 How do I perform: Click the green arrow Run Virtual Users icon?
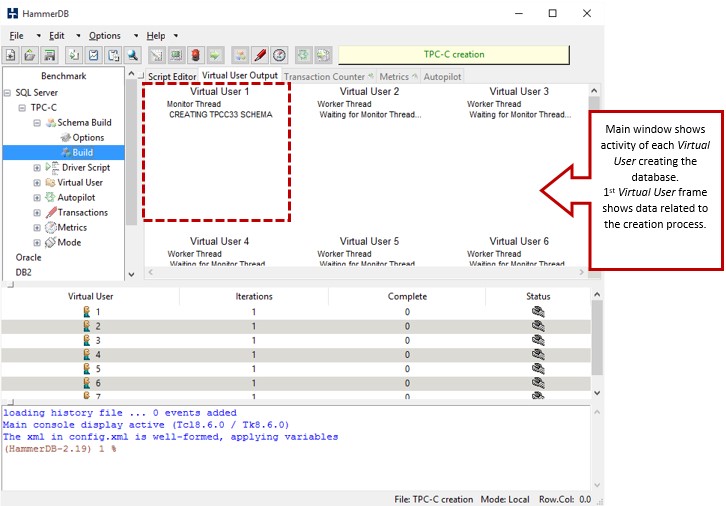coord(215,55)
